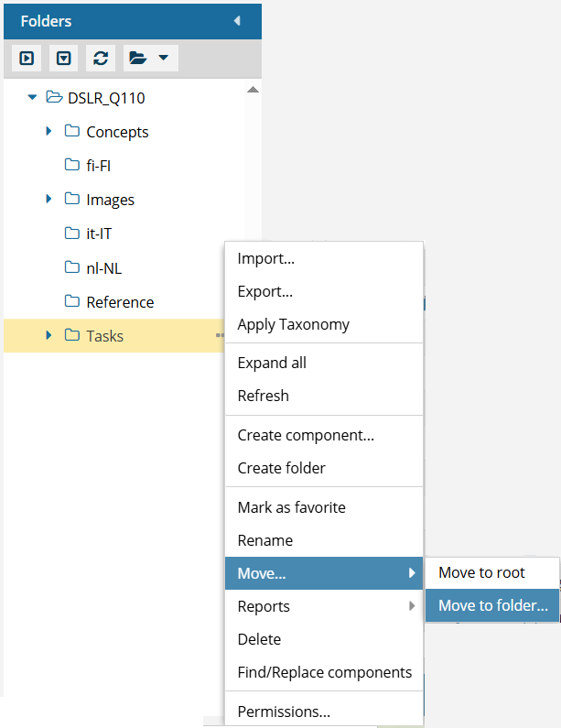Open dropdown caret next to folder toolbar button
Viewport: 561px width, 728px height.
(x=163, y=58)
